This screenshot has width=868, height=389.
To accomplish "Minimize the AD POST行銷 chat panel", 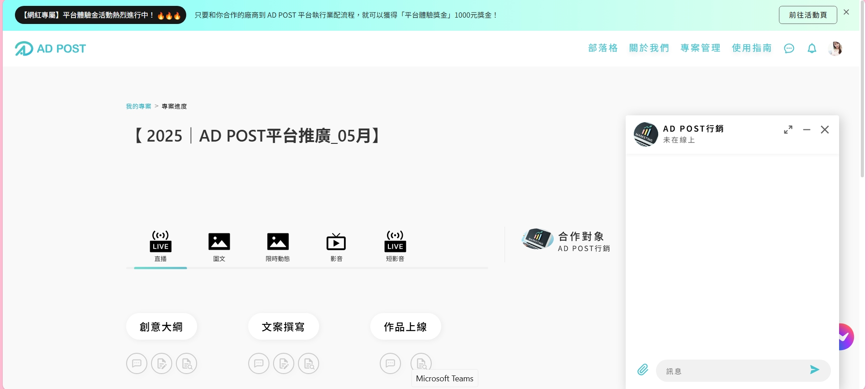I will 807,130.
